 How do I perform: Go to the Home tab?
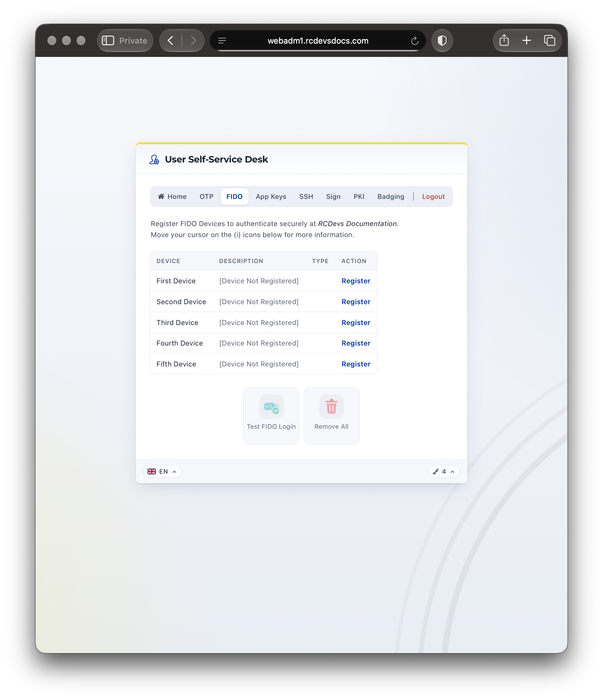click(x=172, y=197)
